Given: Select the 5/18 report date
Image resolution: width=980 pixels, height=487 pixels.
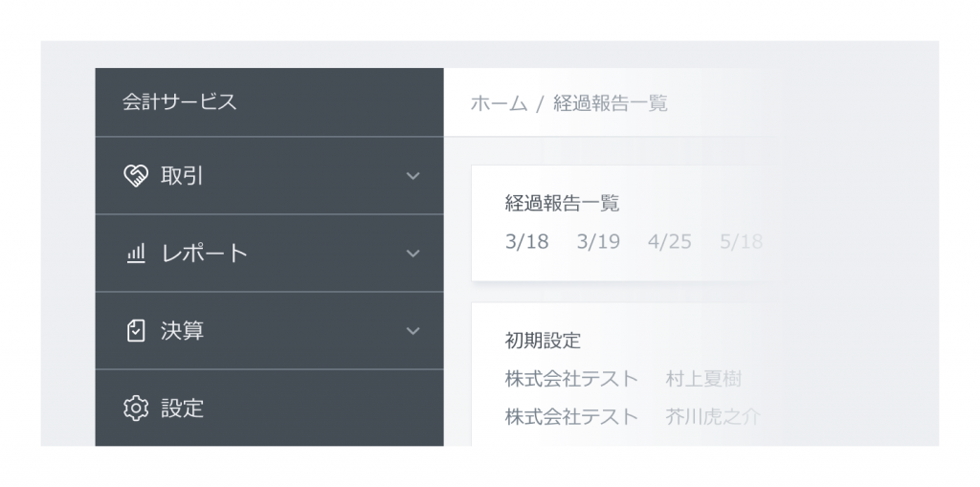Looking at the screenshot, I should [742, 242].
